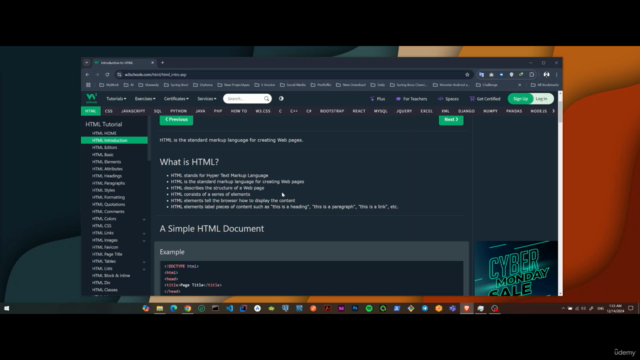Open Chrome profile avatar
Screen dimensions: 640x360
(x=546, y=75)
